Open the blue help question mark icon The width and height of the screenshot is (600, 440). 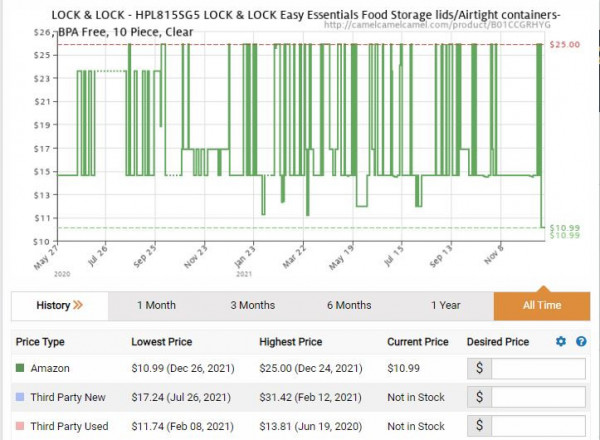(x=581, y=341)
